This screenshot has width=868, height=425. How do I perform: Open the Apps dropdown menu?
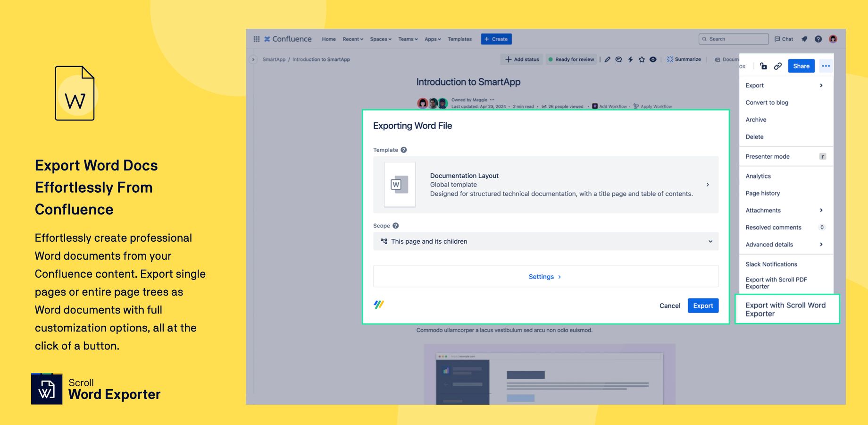point(433,39)
